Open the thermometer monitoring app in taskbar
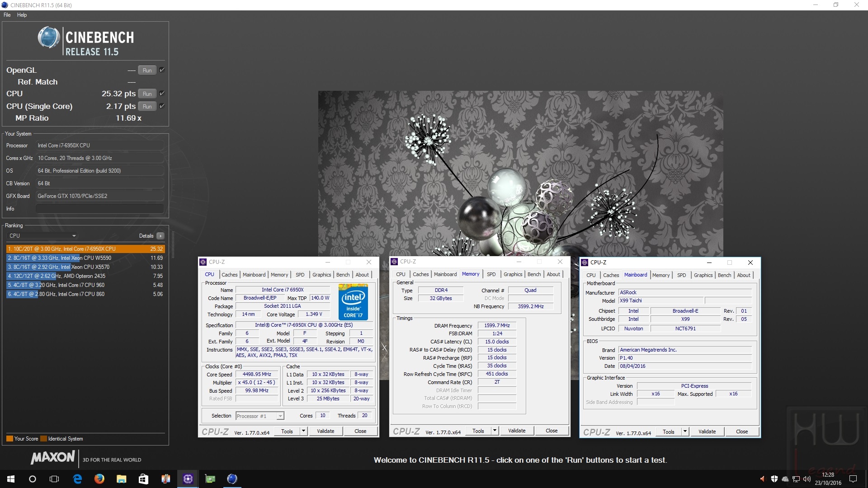This screenshot has width=868, height=488. click(165, 479)
